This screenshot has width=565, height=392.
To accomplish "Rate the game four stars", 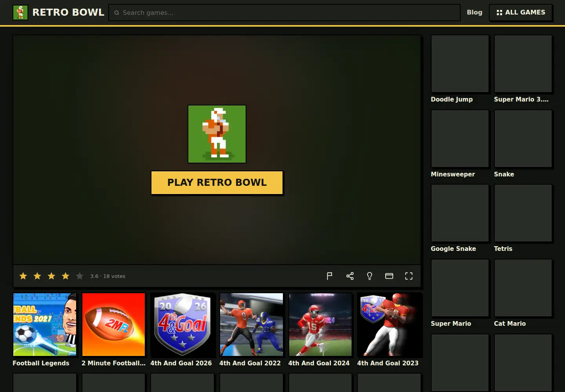I will (66, 276).
